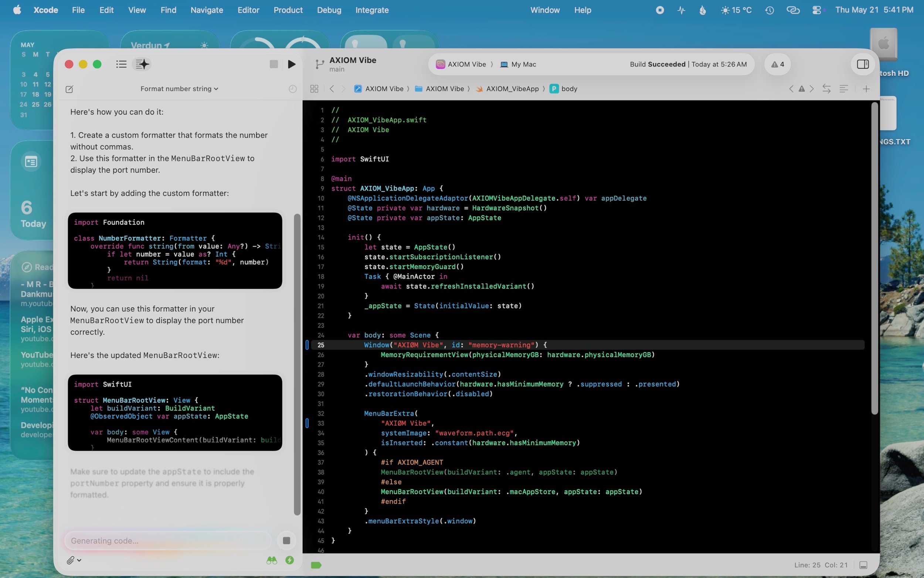Open the related items grid menu

[x=314, y=89]
